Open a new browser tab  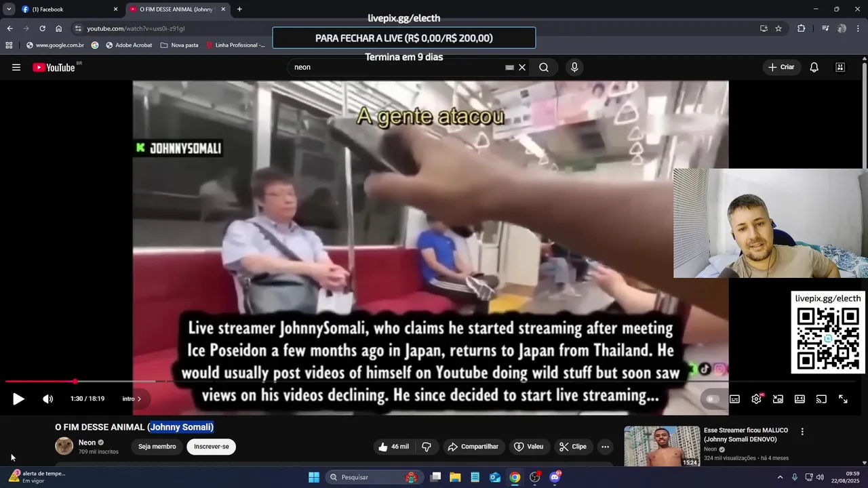[239, 9]
